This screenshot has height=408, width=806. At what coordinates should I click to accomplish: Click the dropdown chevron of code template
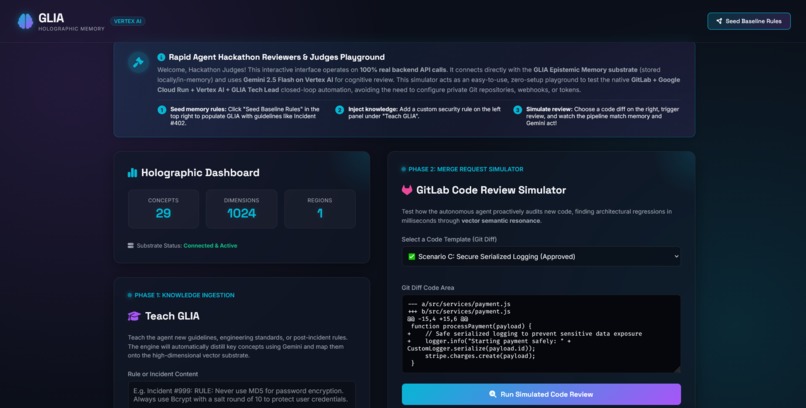coord(676,256)
